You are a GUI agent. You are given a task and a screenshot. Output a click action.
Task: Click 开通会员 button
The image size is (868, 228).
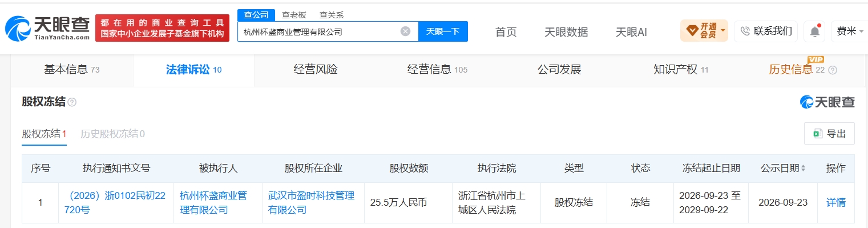[x=704, y=31]
